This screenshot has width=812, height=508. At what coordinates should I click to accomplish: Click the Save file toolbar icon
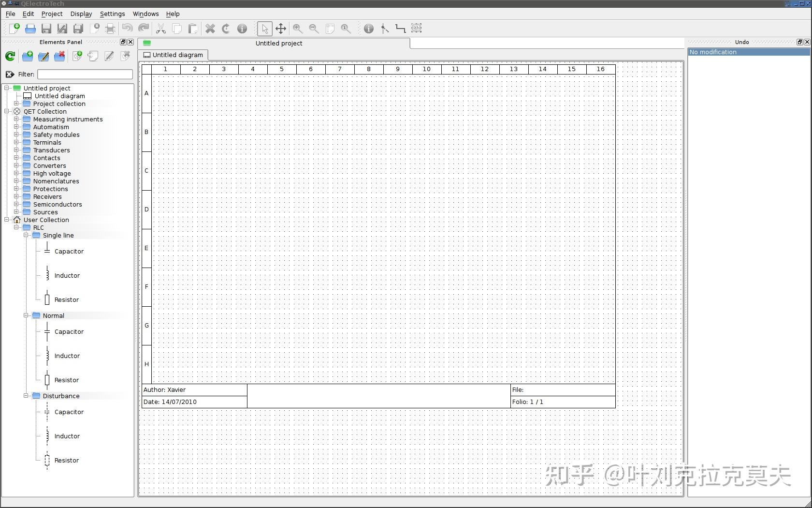tap(46, 29)
